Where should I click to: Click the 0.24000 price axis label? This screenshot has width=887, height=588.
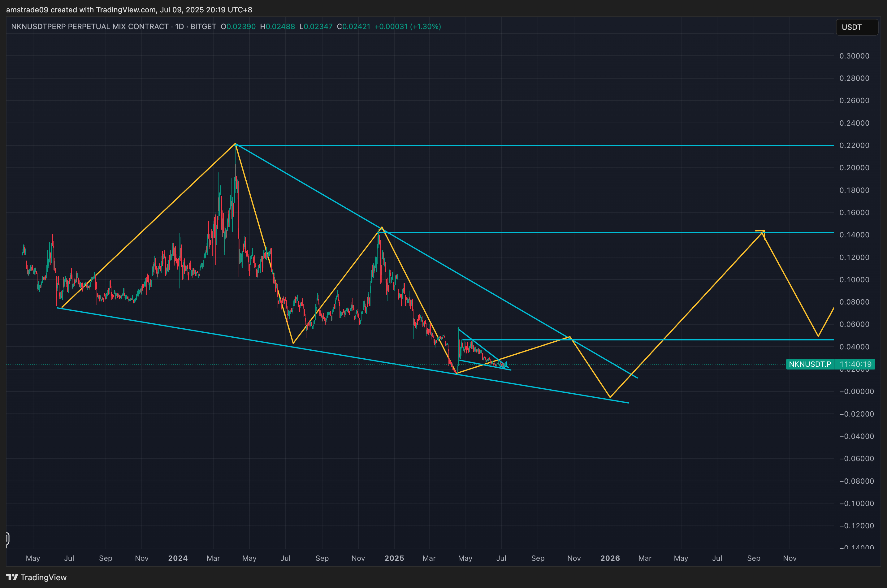854,123
